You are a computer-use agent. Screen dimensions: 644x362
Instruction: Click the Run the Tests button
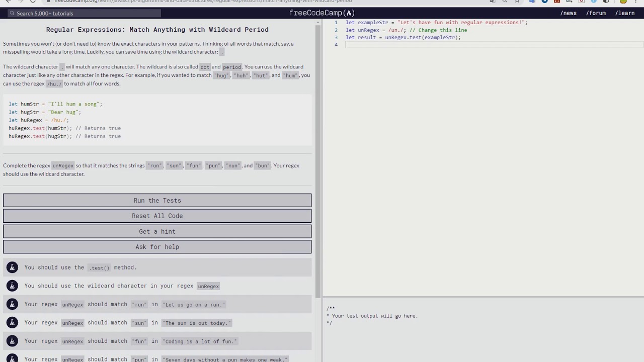pos(157,201)
